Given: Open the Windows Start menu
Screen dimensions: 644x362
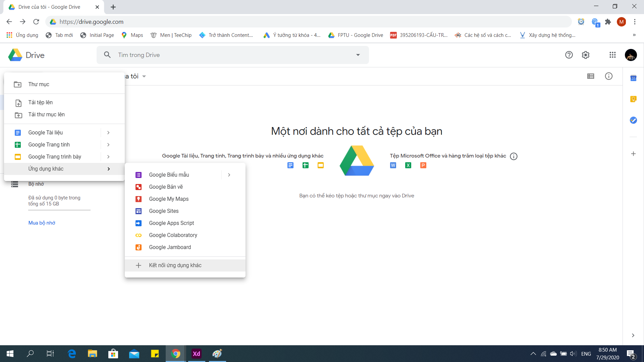Looking at the screenshot, I should [10, 354].
